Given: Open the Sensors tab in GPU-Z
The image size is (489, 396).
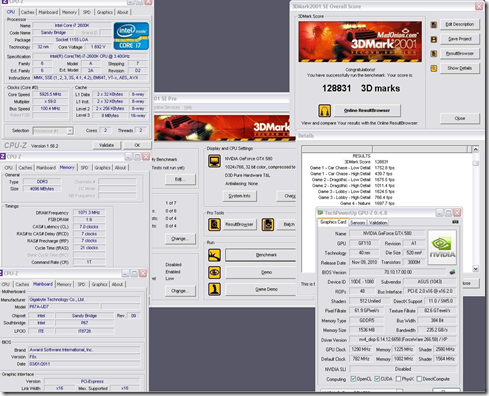Looking at the screenshot, I should pos(358,223).
